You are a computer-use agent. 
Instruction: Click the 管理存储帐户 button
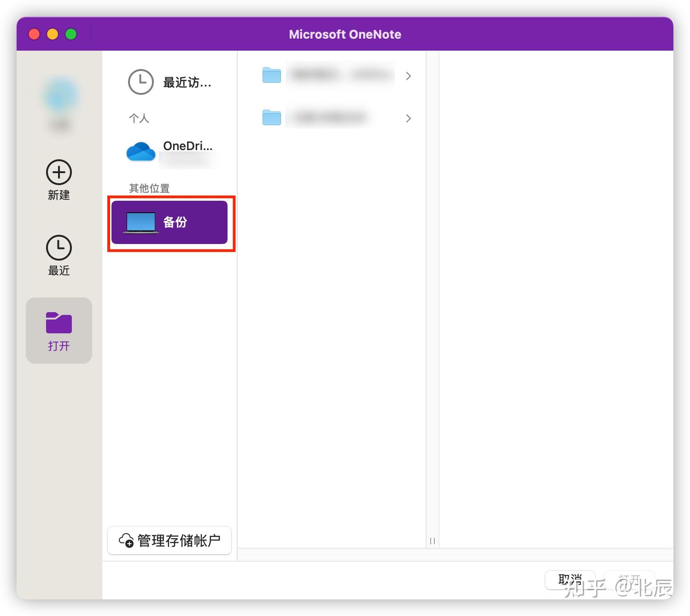(170, 540)
